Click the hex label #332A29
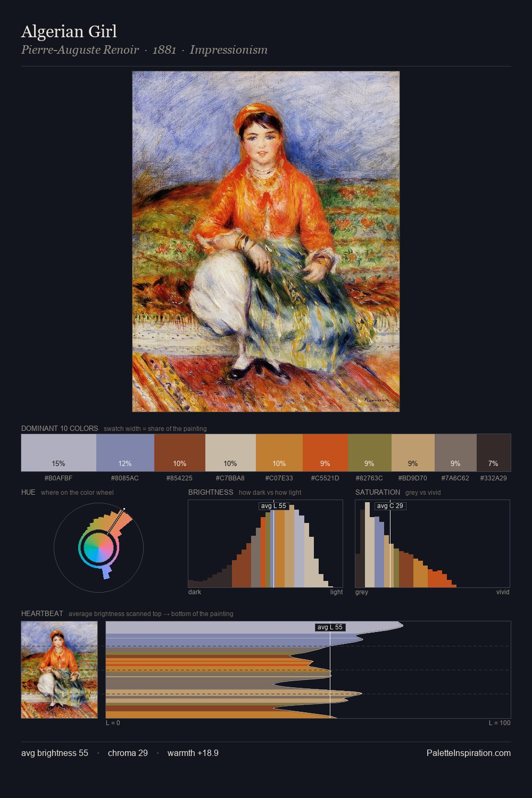Viewport: 532px width, 798px height. pos(494,478)
